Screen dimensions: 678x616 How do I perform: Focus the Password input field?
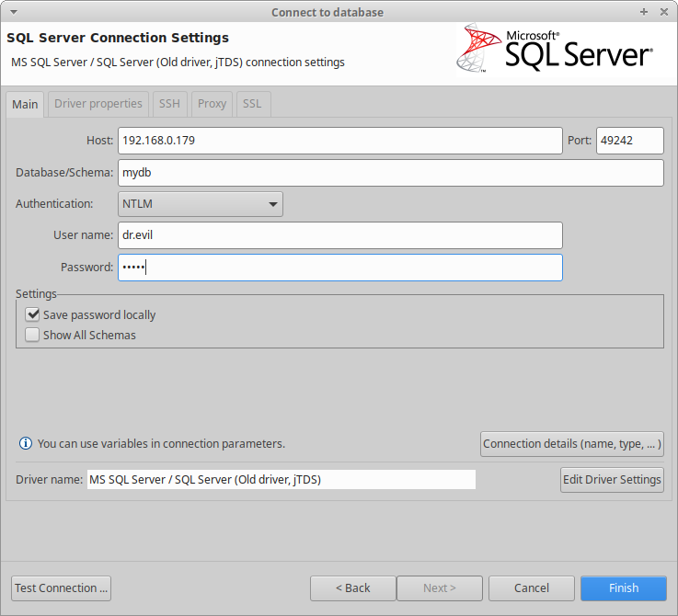[x=340, y=268]
